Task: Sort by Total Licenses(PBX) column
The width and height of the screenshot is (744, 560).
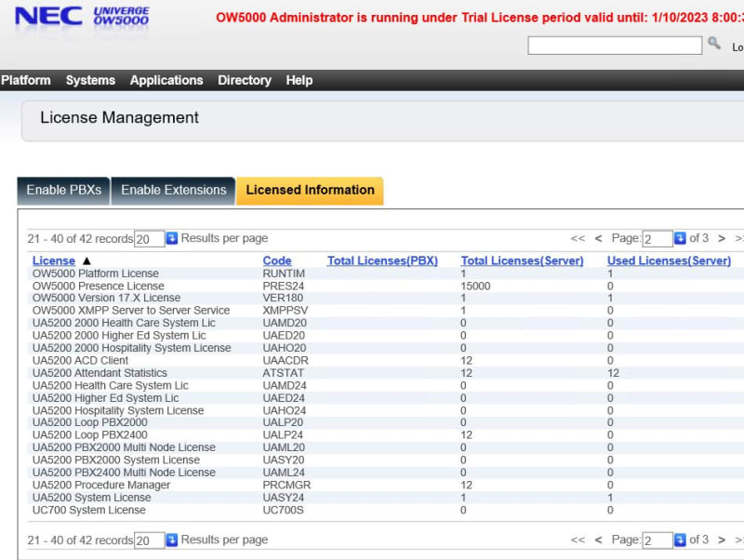Action: tap(382, 260)
